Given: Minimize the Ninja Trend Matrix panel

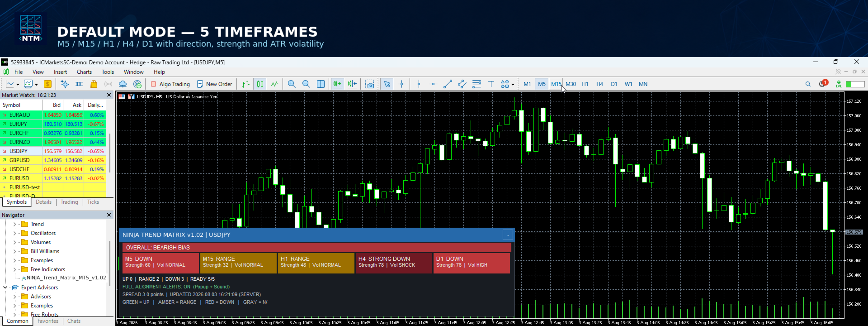Looking at the screenshot, I should 508,235.
